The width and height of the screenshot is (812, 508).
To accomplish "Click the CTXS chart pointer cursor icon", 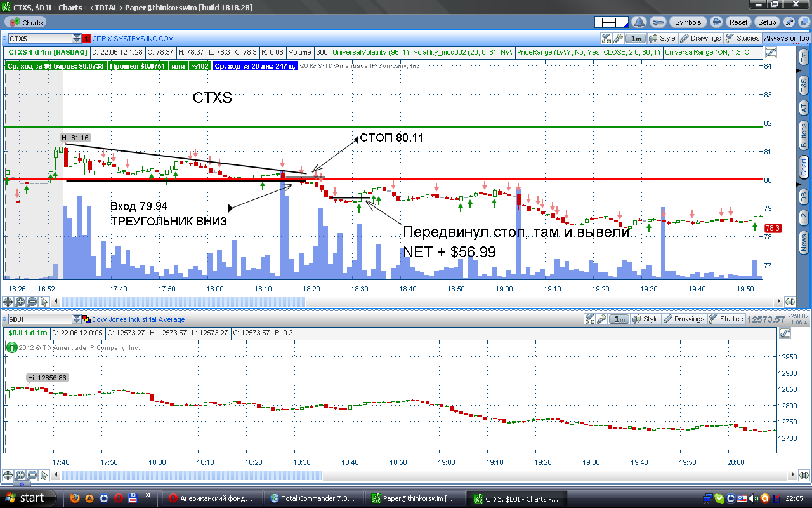I will [x=44, y=302].
